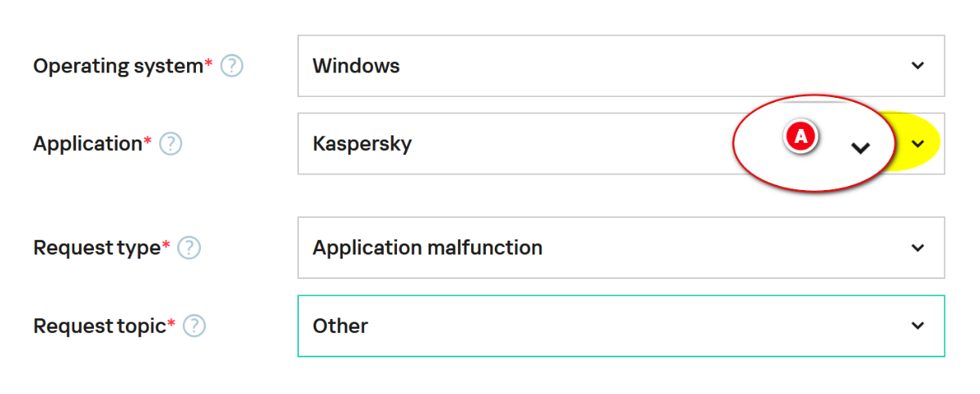Viewport: 980px width, 394px height.
Task: Click the red circled A marker
Action: (801, 136)
